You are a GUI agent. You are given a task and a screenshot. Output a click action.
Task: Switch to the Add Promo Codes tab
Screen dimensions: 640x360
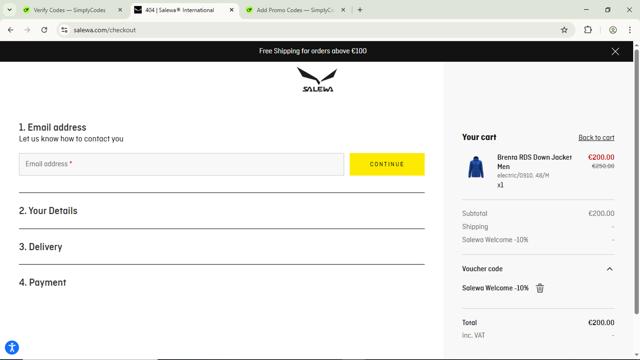click(295, 10)
